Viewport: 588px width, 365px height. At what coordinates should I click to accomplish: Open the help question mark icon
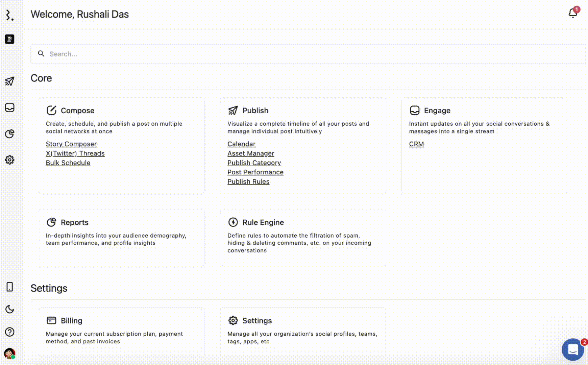pos(10,332)
